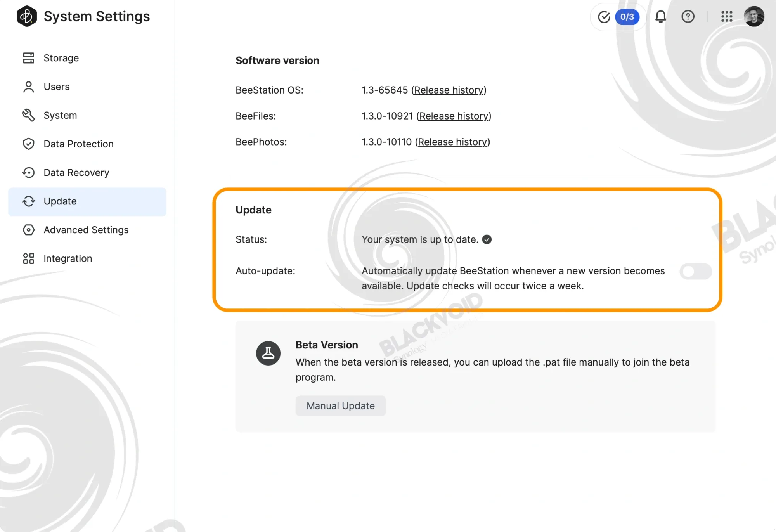
Task: Open the task checklist checkmark icon
Action: (x=604, y=17)
